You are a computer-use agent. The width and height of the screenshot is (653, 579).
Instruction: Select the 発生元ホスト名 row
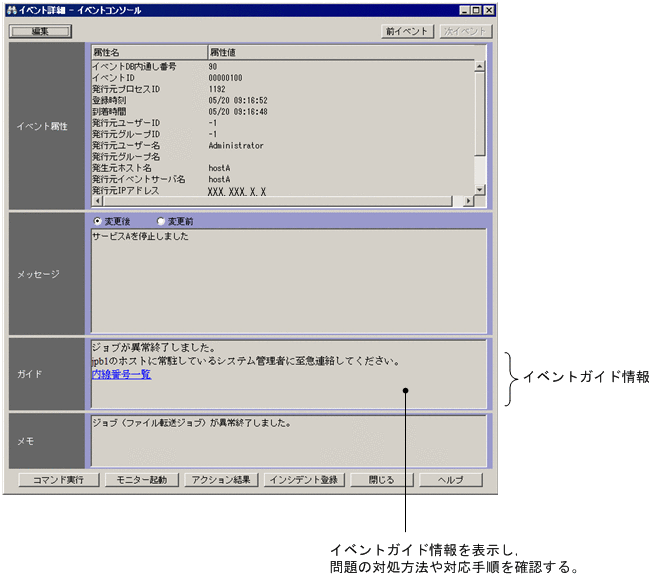click(x=283, y=168)
